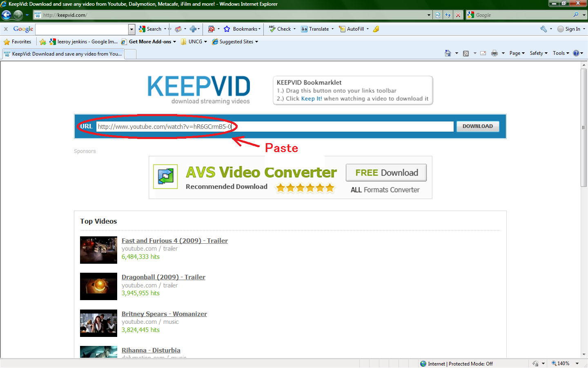Click the yellow Highlighter icon
The image size is (588, 368).
point(376,29)
